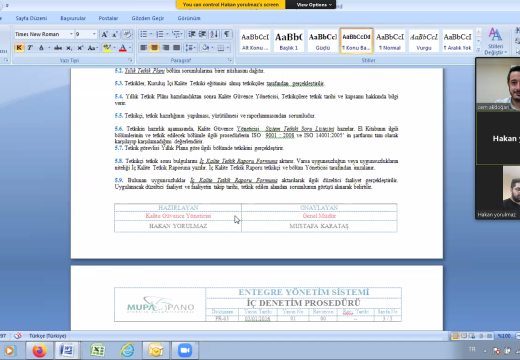Grow font size button

pyautogui.click(x=104, y=34)
